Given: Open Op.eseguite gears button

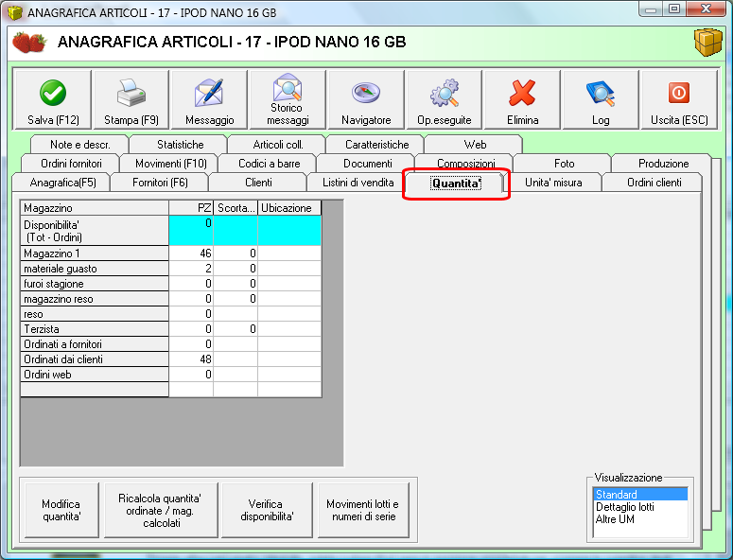Looking at the screenshot, I should 445,99.
